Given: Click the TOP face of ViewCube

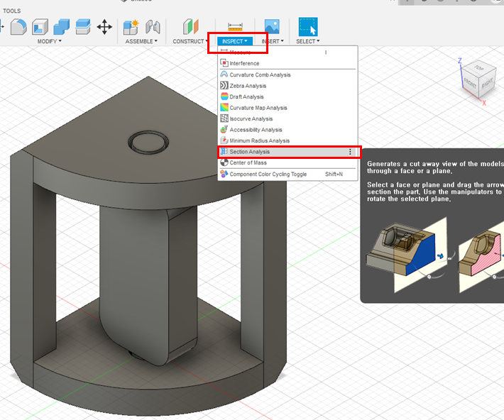Looking at the screenshot, I should click(480, 68).
